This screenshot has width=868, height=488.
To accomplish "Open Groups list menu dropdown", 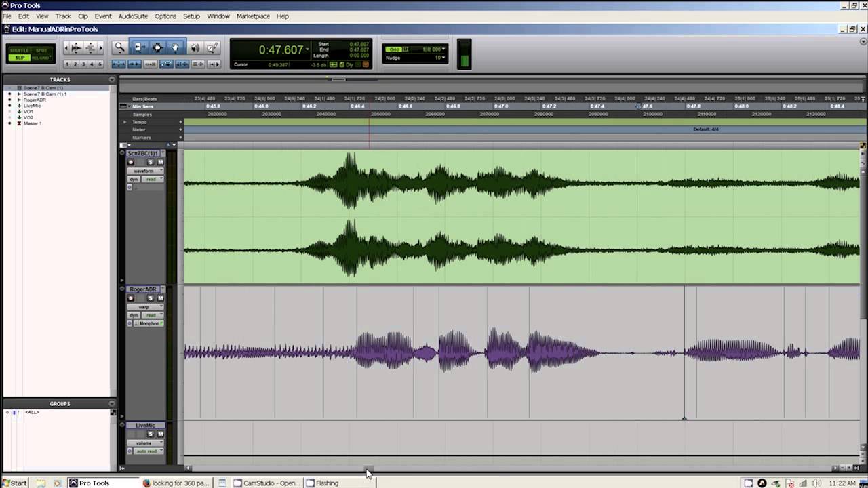I will [x=112, y=403].
